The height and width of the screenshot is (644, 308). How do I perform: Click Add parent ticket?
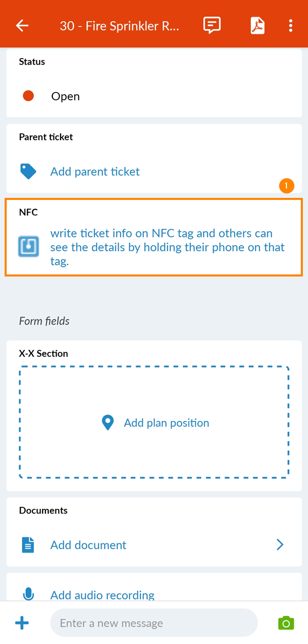[x=95, y=171]
